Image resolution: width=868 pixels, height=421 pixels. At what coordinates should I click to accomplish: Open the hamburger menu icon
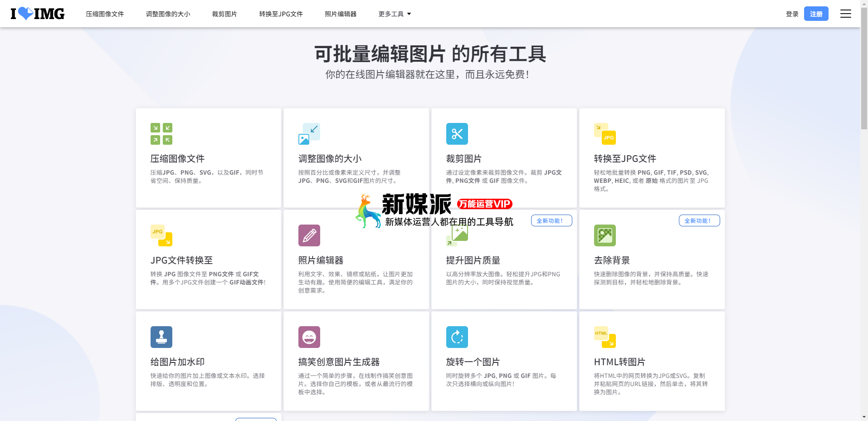point(845,14)
